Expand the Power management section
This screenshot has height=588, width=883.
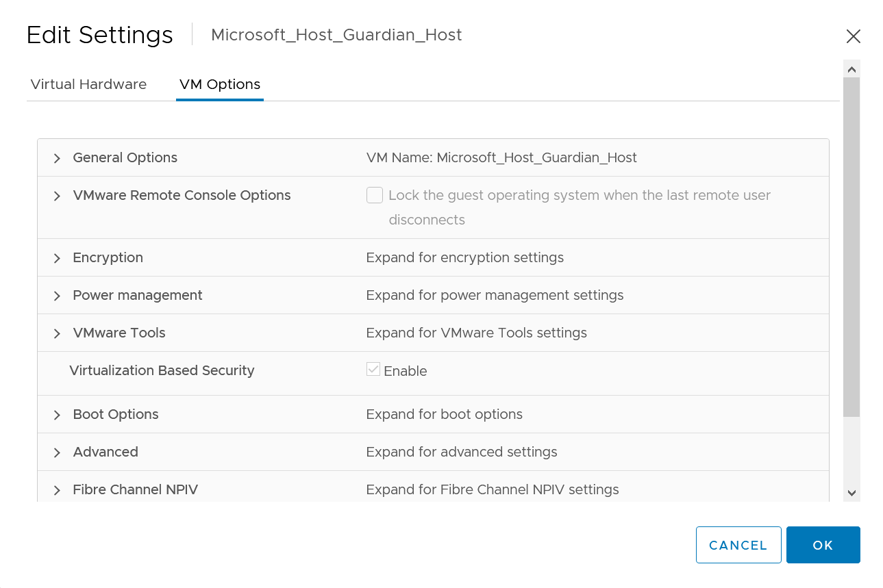click(x=57, y=296)
